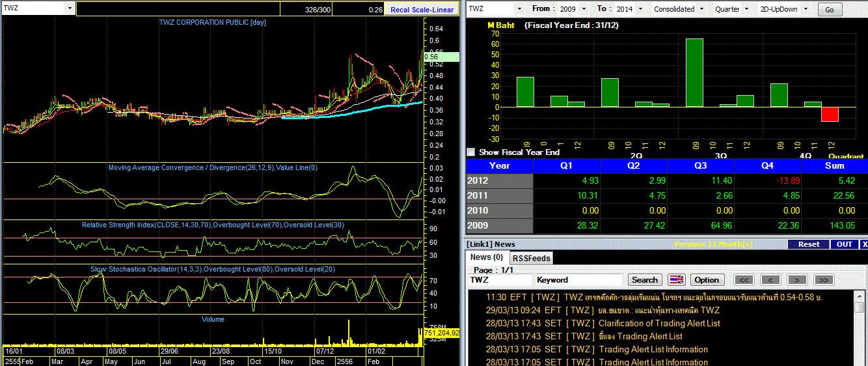Click the 143.05 sum cell for 2009

point(835,225)
